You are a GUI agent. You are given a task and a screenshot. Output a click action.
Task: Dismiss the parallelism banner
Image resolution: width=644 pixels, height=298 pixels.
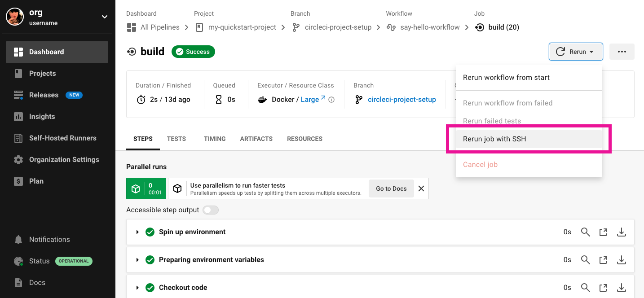coord(421,188)
